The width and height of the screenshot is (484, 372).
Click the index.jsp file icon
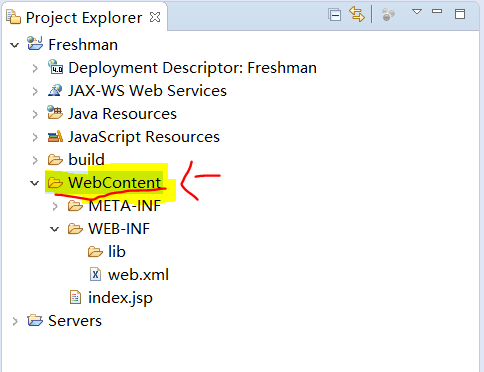pyautogui.click(x=75, y=297)
